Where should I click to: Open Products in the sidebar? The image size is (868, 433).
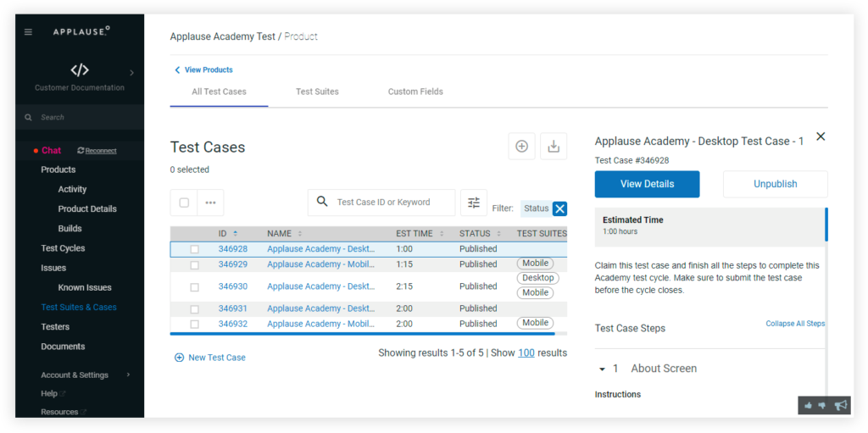pos(58,169)
